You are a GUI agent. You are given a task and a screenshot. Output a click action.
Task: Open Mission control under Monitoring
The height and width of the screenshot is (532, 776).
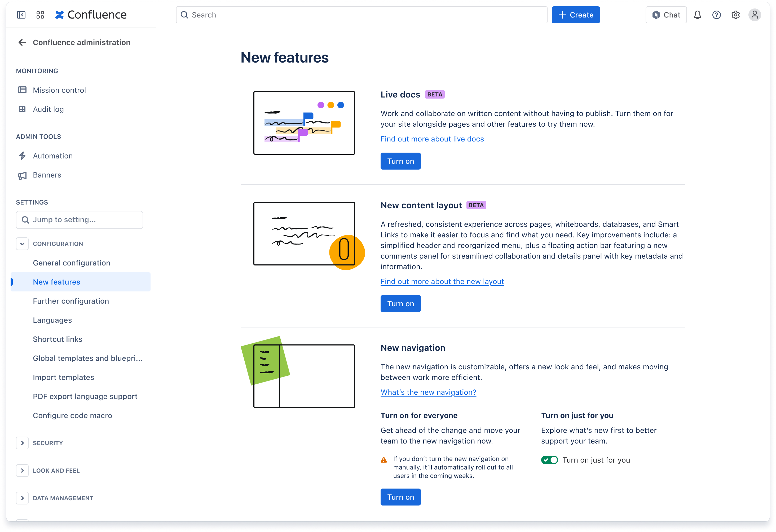[x=59, y=90]
